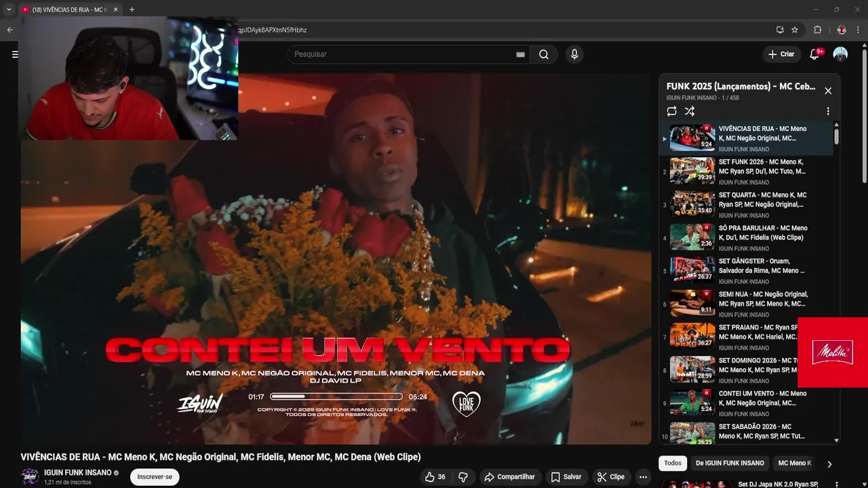This screenshot has width=868, height=488.
Task: Open the SET DOMINGO 2026 playlist video
Action: (729, 371)
